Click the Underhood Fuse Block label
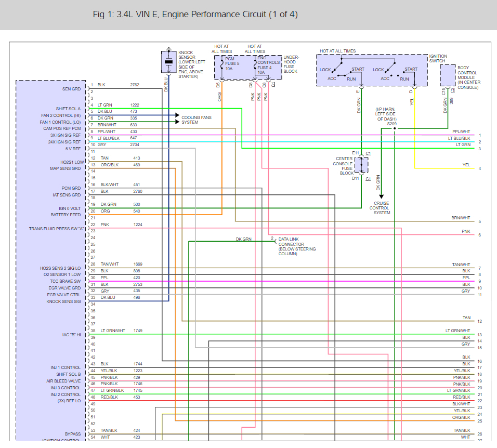 click(291, 64)
